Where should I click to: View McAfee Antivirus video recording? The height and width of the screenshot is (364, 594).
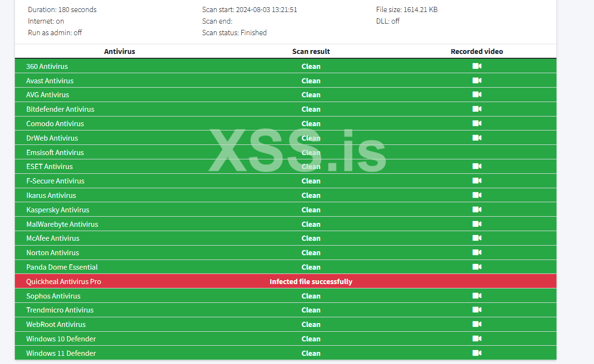(x=477, y=238)
